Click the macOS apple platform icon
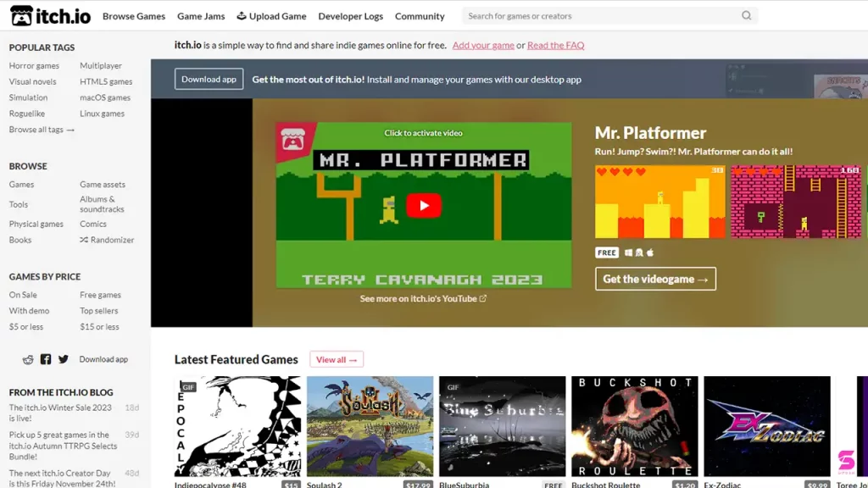Viewport: 868px width, 488px height. [x=650, y=252]
